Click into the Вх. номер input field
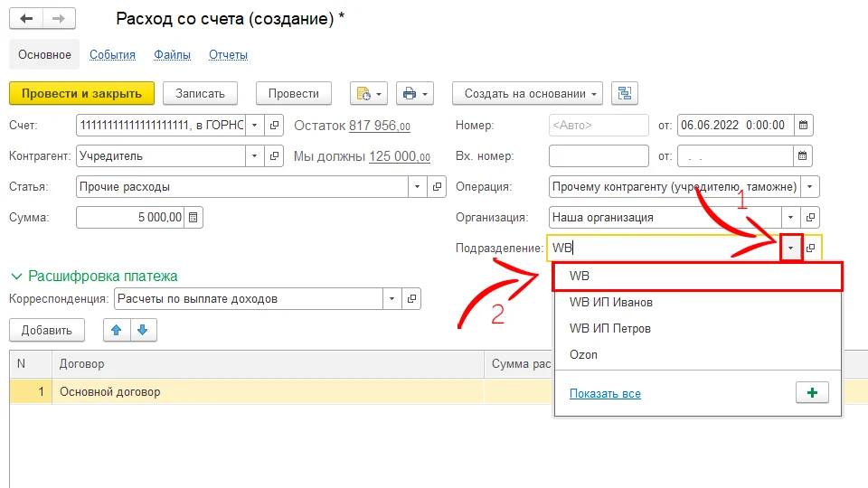868x488 pixels. tap(598, 156)
